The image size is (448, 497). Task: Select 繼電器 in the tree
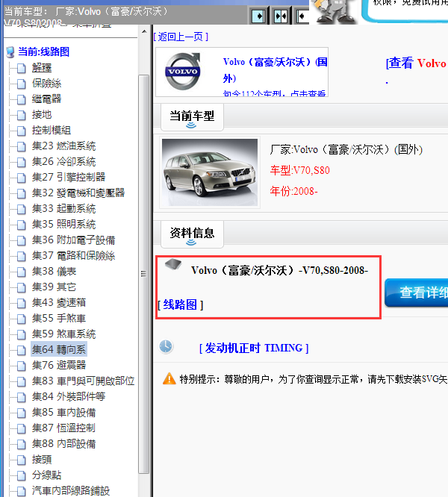46,99
